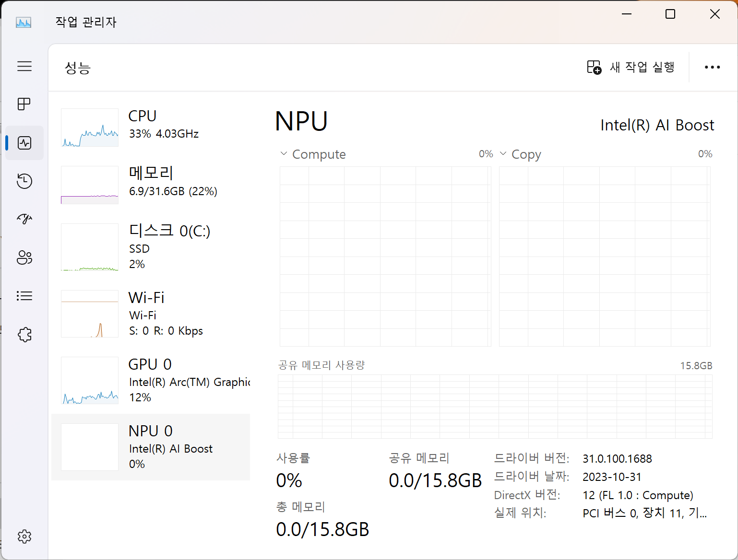Maximize the Task Manager window
738x560 pixels.
click(670, 14)
